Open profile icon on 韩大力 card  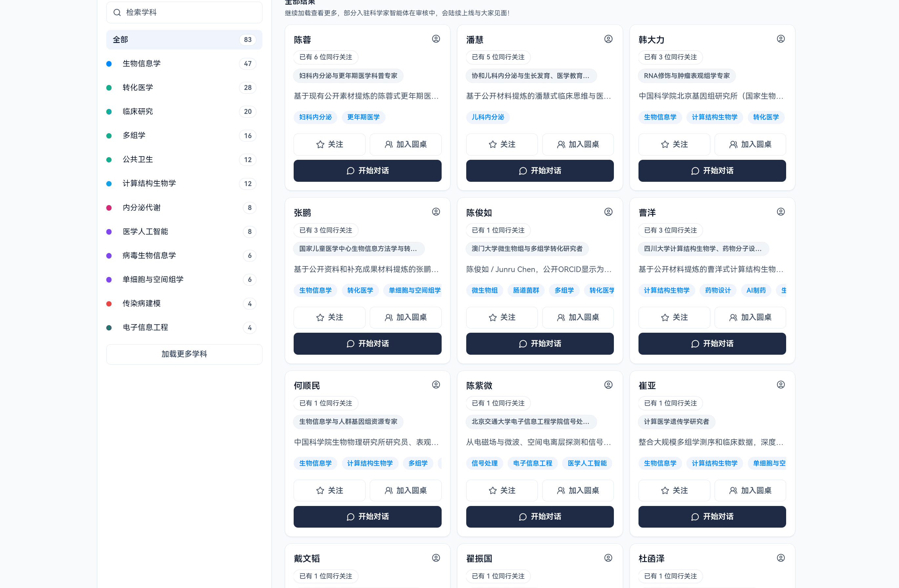(781, 39)
